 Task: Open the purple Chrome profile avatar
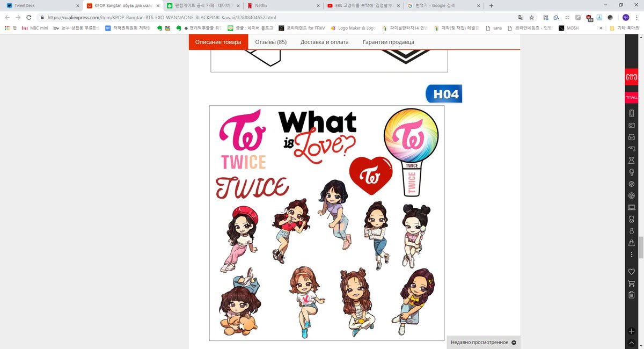point(626,17)
